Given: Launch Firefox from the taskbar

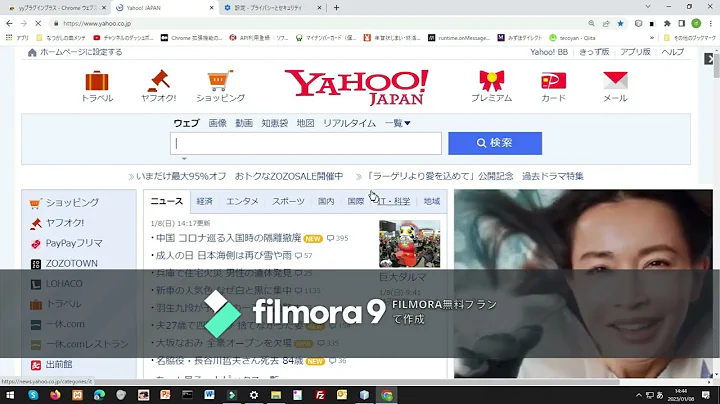Looking at the screenshot, I should pyautogui.click(x=55, y=395).
